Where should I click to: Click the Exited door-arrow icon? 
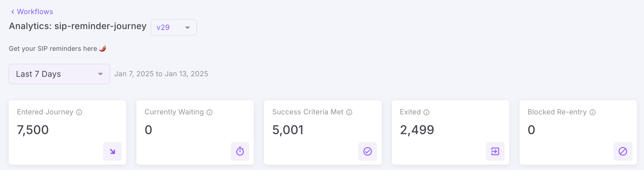[495, 151]
